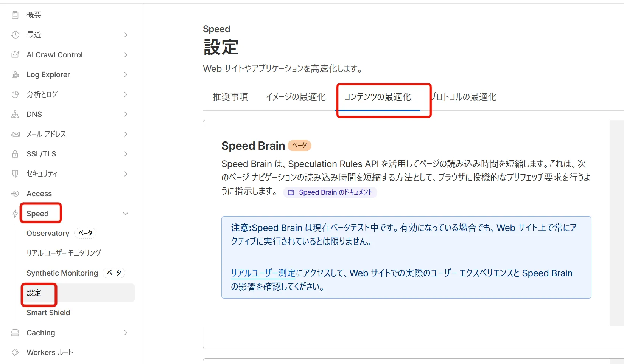Expand the AI Crawl Control submenu chevron

click(126, 55)
